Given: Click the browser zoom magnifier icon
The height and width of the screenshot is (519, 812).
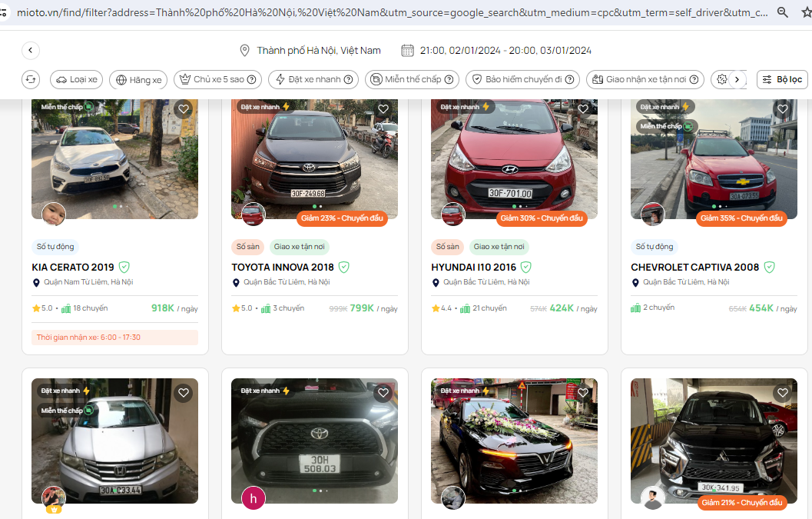Looking at the screenshot, I should (x=783, y=12).
